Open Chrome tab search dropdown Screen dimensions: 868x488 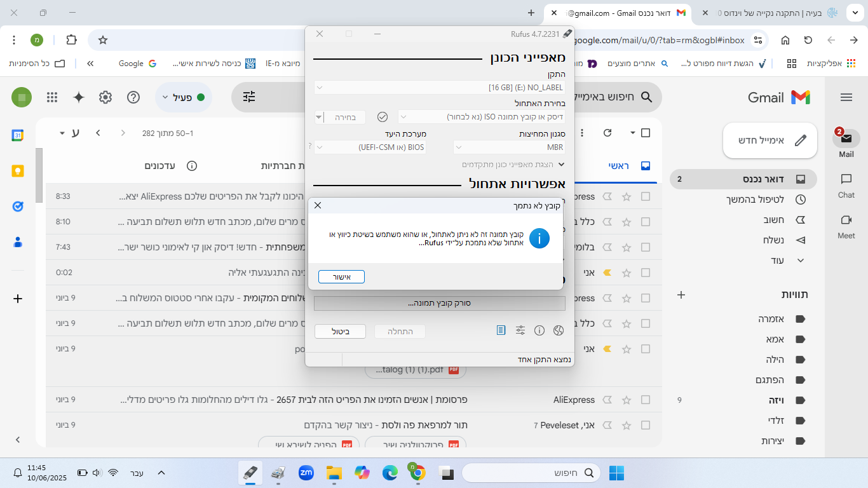tap(855, 13)
